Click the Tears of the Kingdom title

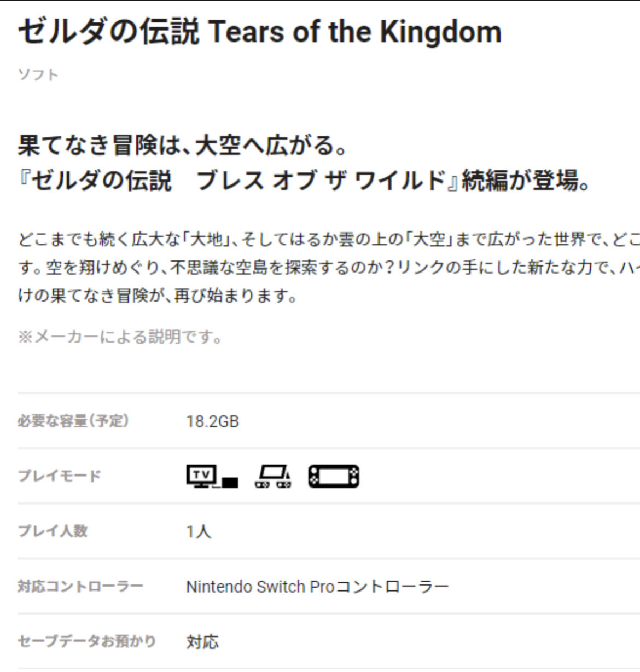pos(260,32)
